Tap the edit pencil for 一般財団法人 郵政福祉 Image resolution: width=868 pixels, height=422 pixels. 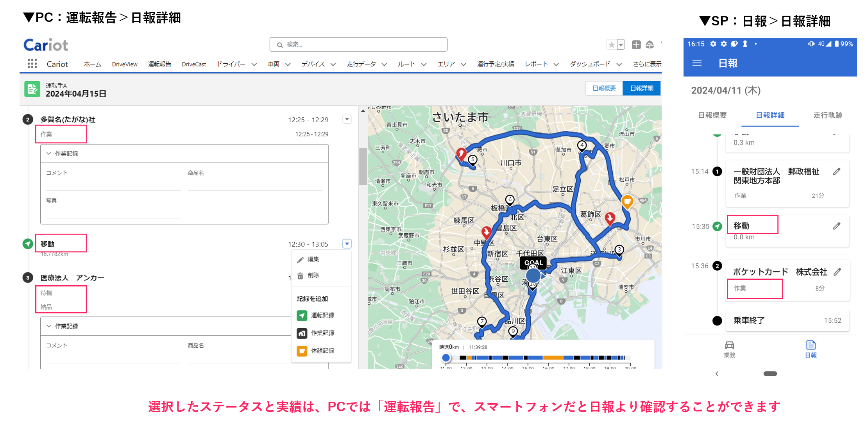tap(837, 172)
